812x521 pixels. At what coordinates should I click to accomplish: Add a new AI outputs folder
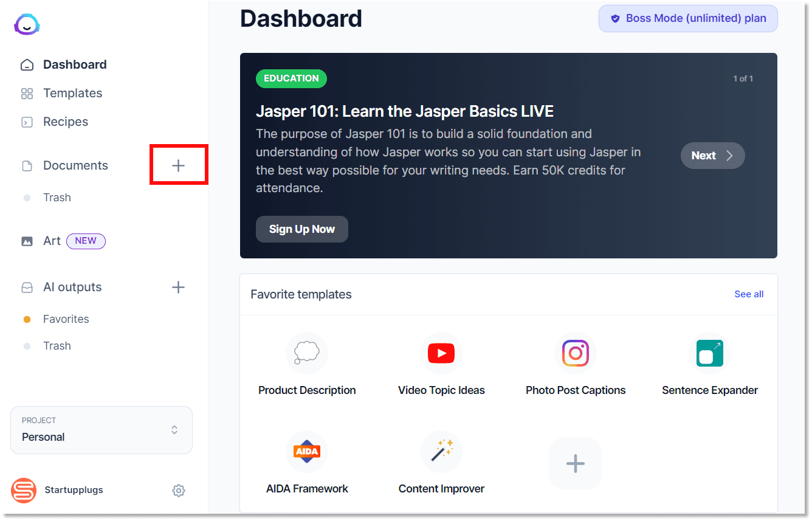(x=178, y=287)
